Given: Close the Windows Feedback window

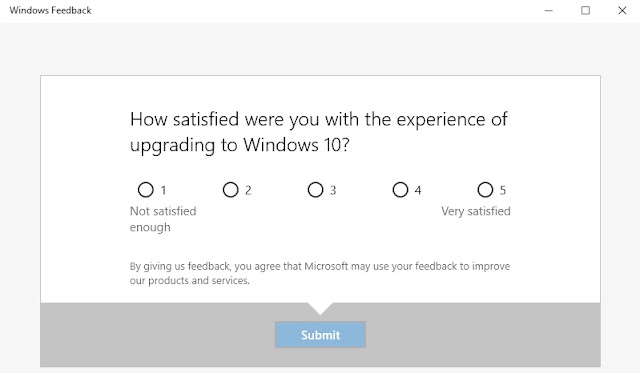Looking at the screenshot, I should 622,11.
